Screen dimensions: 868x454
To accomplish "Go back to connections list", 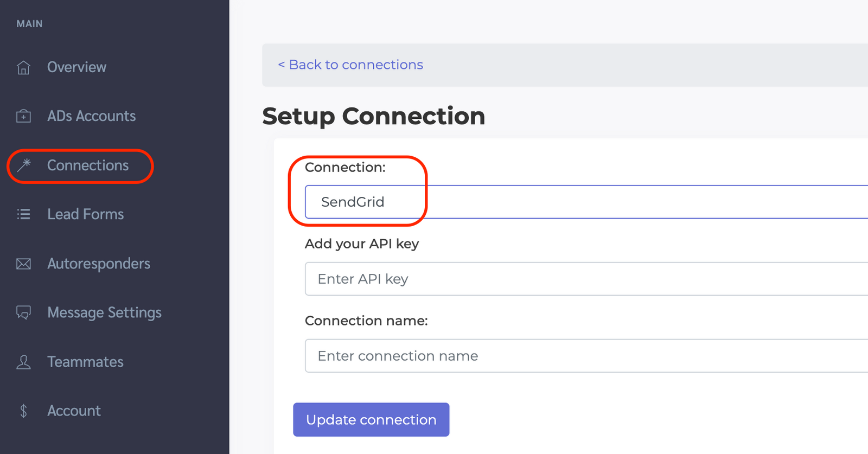I will point(350,65).
